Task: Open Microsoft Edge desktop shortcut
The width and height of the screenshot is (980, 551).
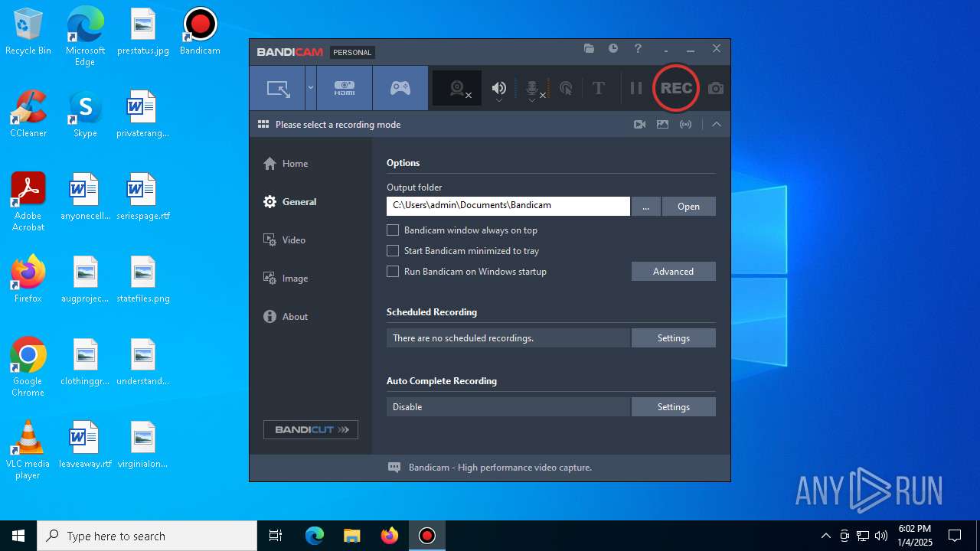Action: (85, 37)
